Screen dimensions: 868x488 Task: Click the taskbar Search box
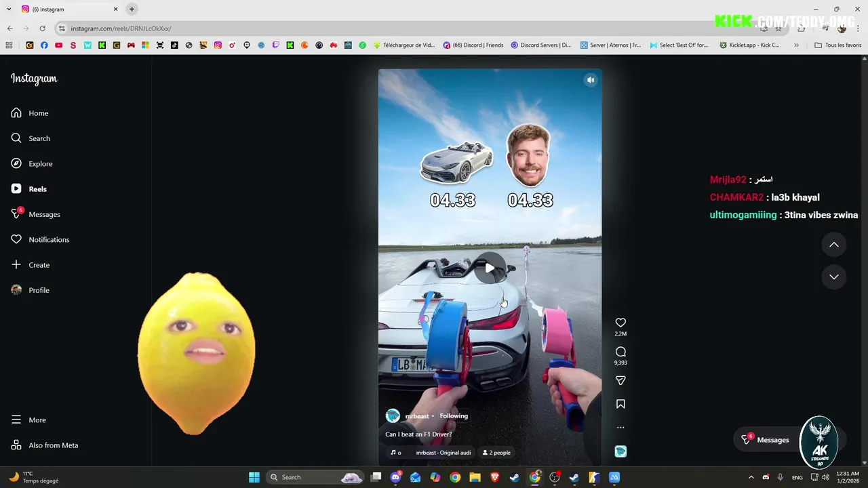click(315, 477)
